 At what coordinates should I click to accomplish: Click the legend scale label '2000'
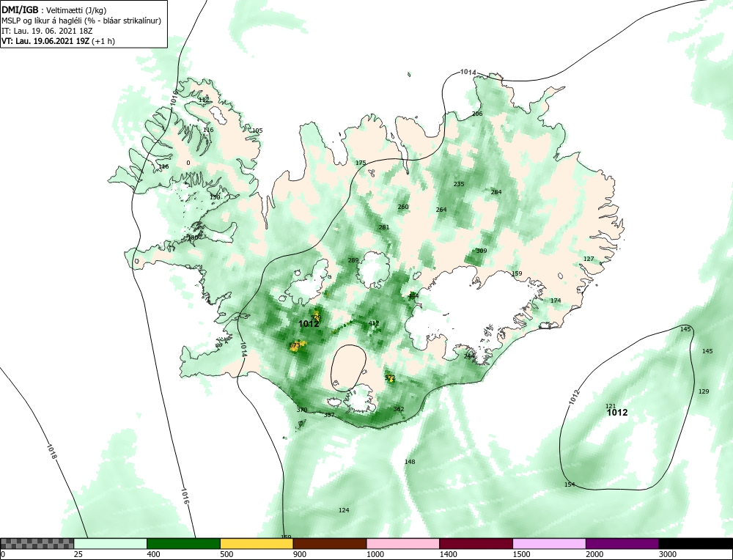(x=594, y=554)
